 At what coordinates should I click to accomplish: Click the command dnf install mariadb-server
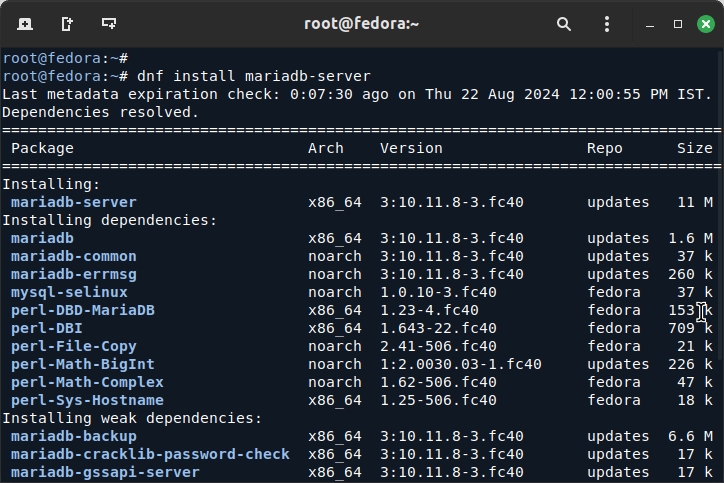click(254, 76)
